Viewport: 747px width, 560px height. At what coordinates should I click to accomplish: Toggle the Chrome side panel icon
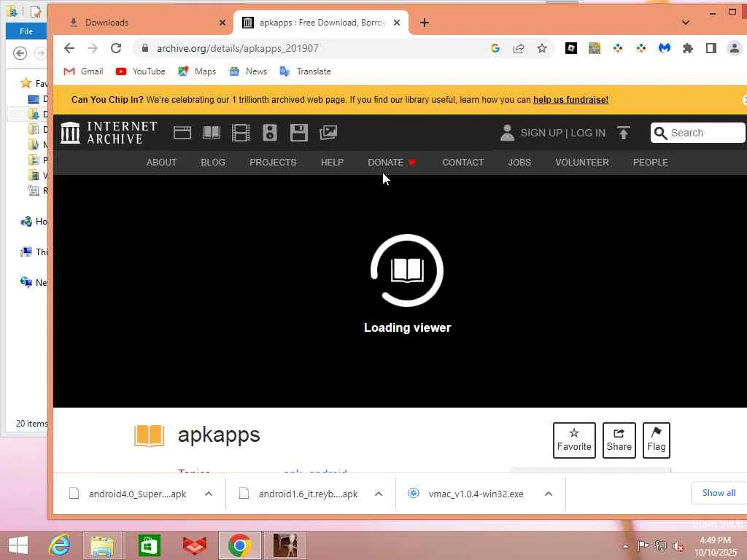click(x=711, y=48)
